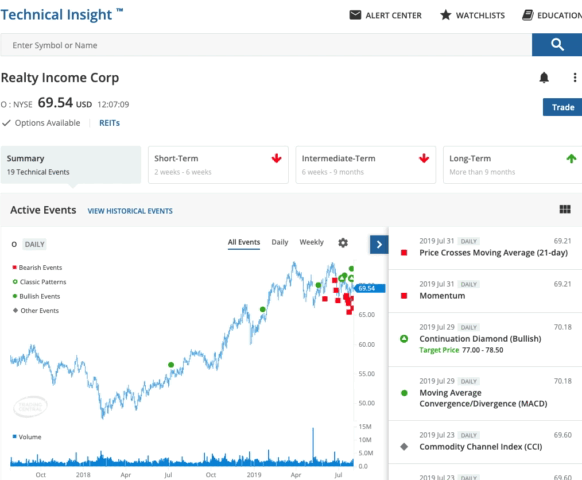The image size is (582, 480).
Task: Click the blue search magnifier button
Action: [557, 45]
